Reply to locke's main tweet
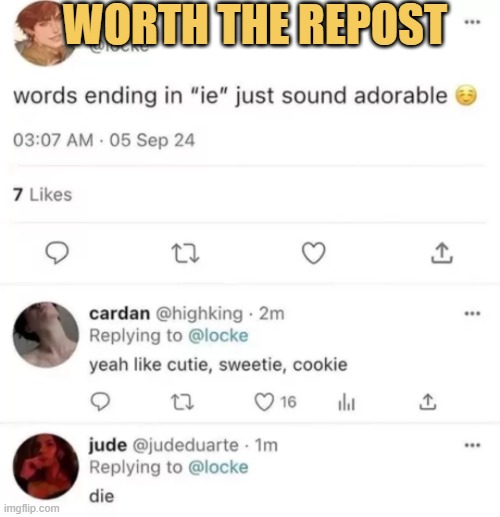The image size is (500, 517). coord(57,253)
